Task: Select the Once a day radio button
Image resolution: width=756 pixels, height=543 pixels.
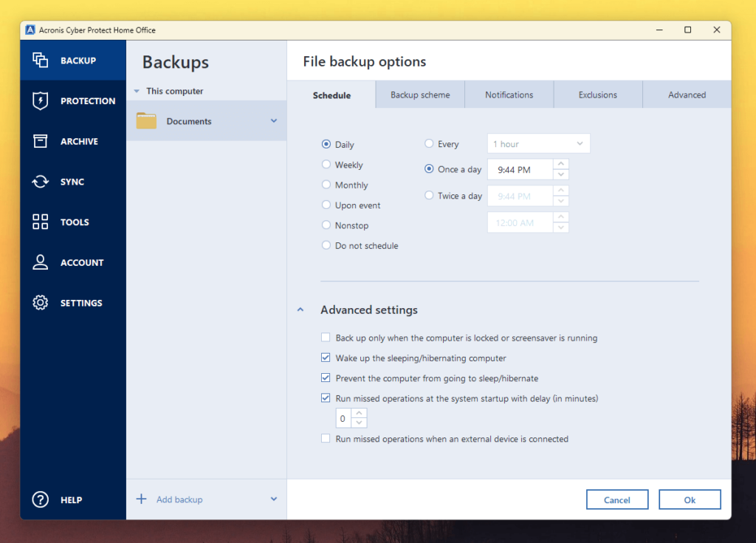Action: coord(429,169)
